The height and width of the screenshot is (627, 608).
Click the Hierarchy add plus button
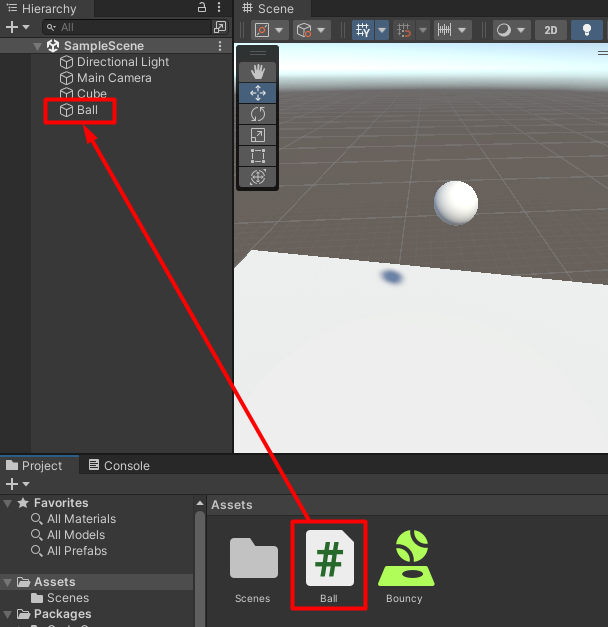tap(12, 27)
